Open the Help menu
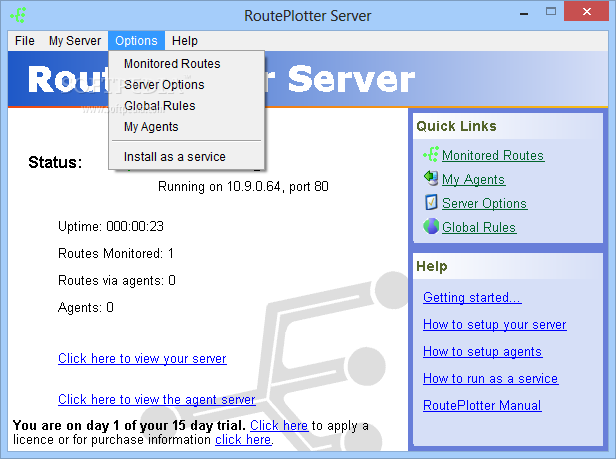 coord(185,40)
